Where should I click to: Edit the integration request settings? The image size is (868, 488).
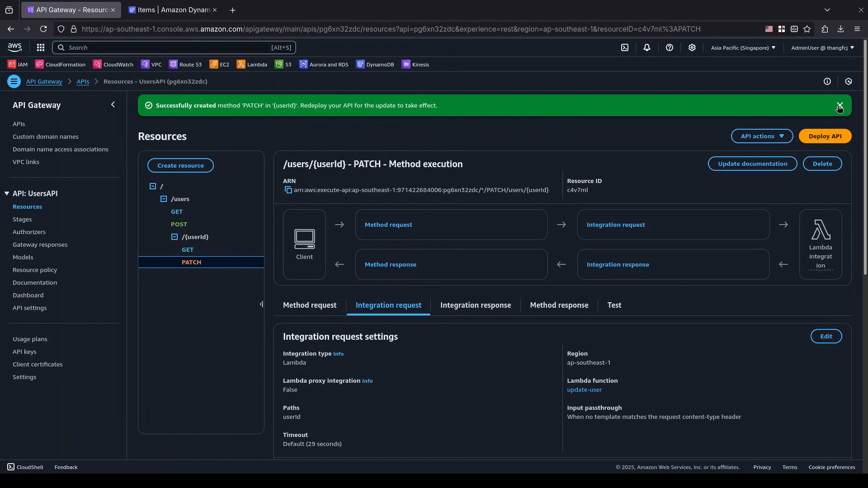[826, 336]
